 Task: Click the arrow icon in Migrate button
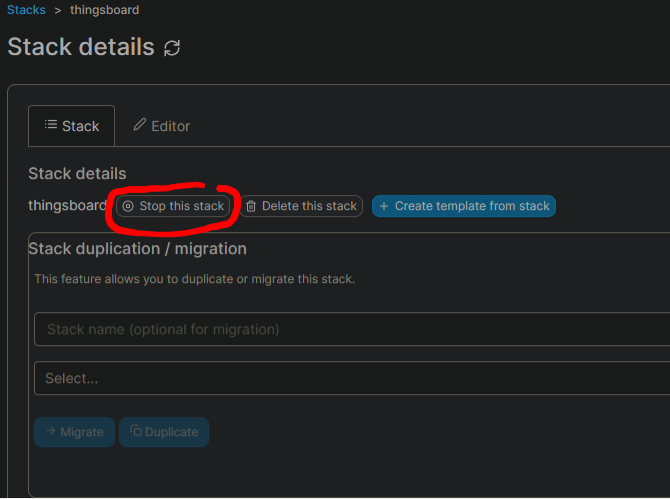(x=50, y=431)
